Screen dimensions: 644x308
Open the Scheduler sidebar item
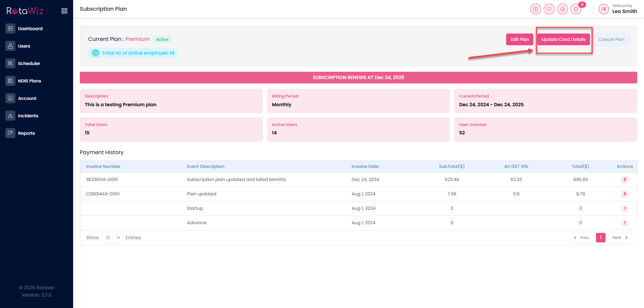pos(29,64)
